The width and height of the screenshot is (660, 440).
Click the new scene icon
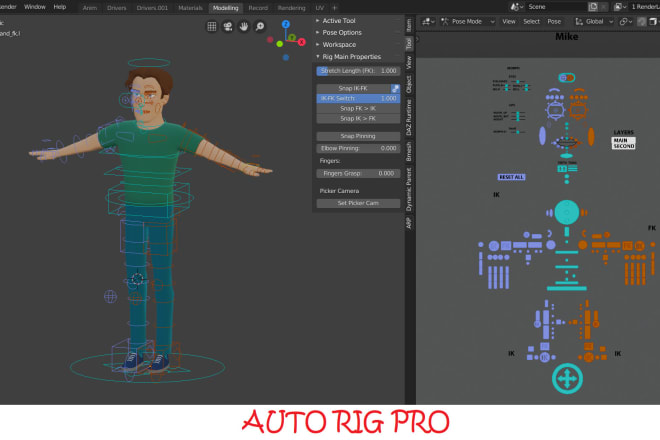click(593, 7)
